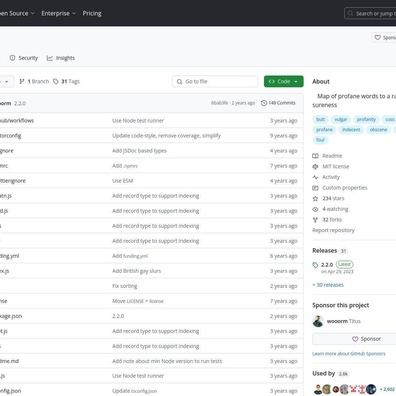Click the tag icon by 31 Tags
This screenshot has width=396, height=396.
pyautogui.click(x=56, y=81)
